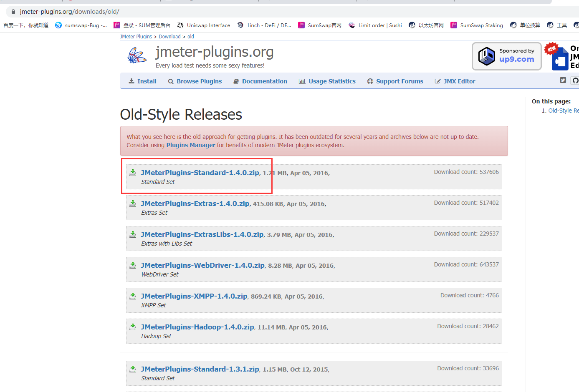This screenshot has width=579, height=392.
Task: Click the Hadoop Set description text
Action: tap(156, 336)
